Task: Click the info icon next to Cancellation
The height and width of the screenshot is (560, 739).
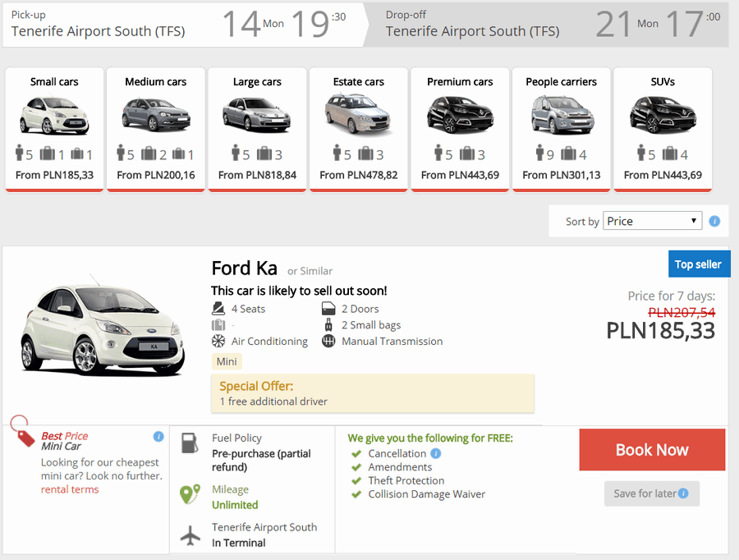Action: point(436,453)
